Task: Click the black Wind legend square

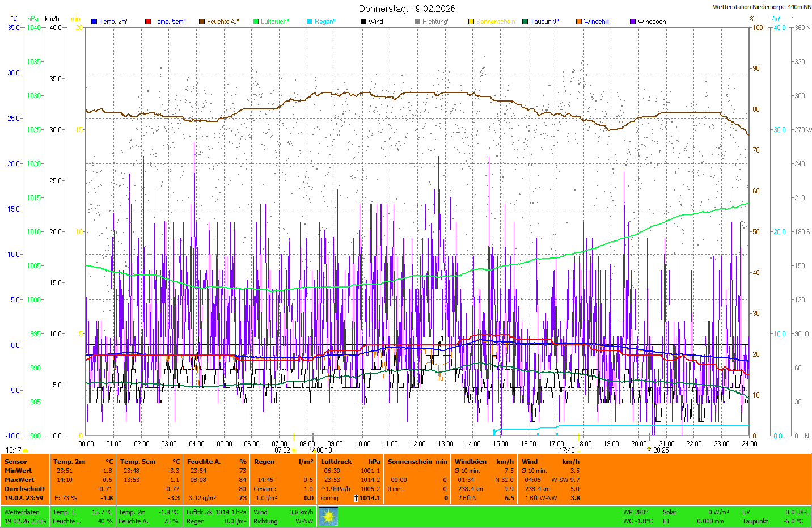Action: (363, 22)
